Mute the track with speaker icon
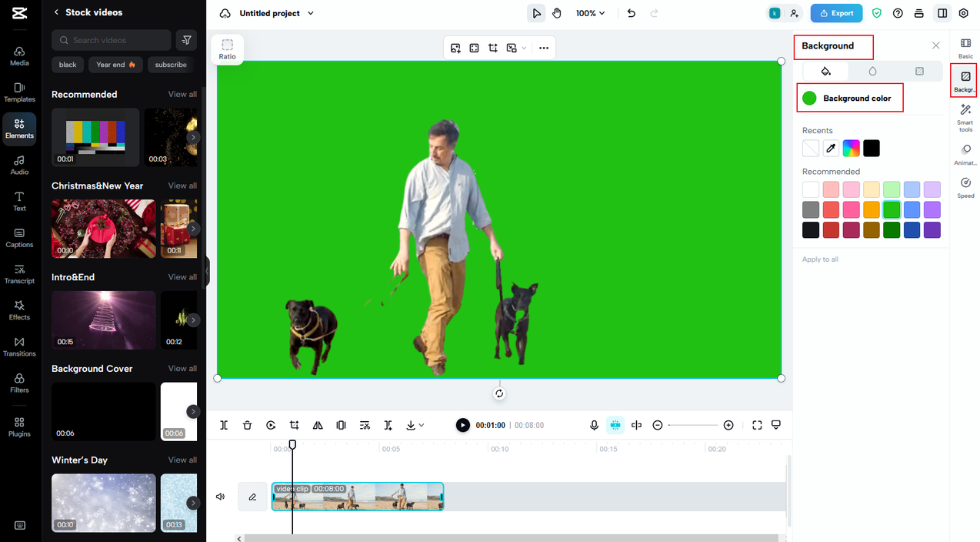Screen dimensions: 980x542 pyautogui.click(x=221, y=497)
